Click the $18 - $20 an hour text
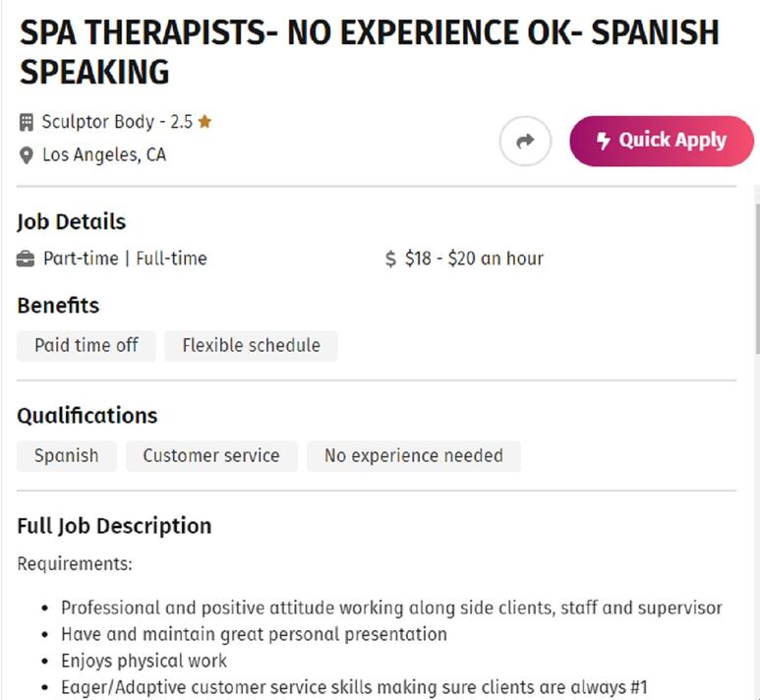This screenshot has width=760, height=700. click(474, 259)
